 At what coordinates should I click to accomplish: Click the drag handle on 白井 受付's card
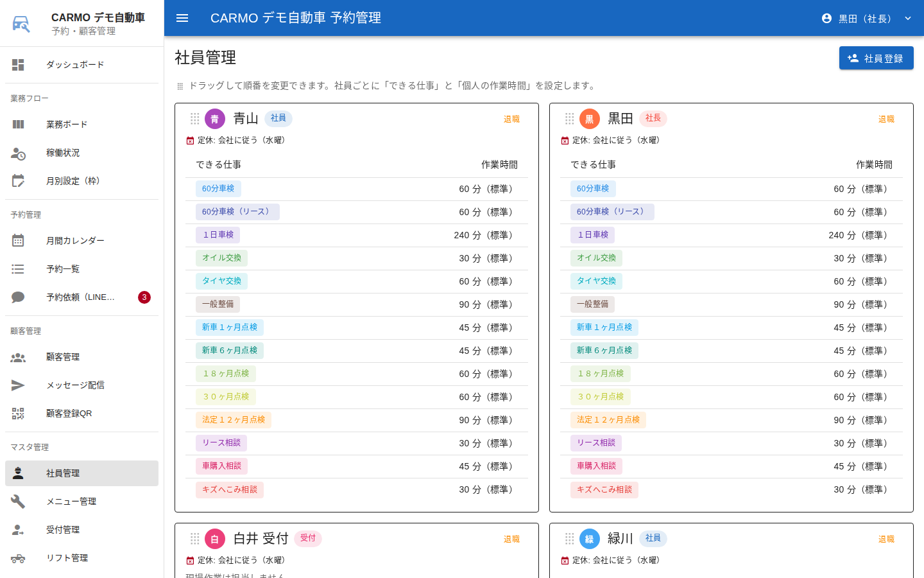(195, 539)
